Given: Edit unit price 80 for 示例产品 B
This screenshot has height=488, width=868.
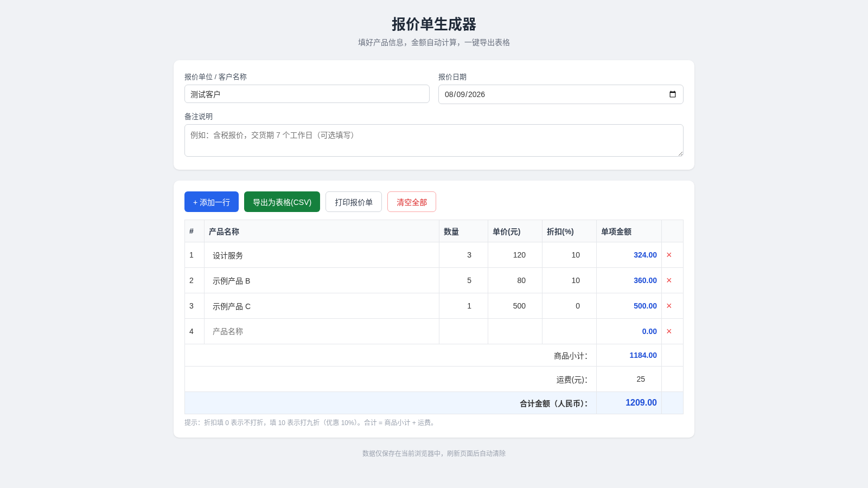Looking at the screenshot, I should (x=515, y=280).
